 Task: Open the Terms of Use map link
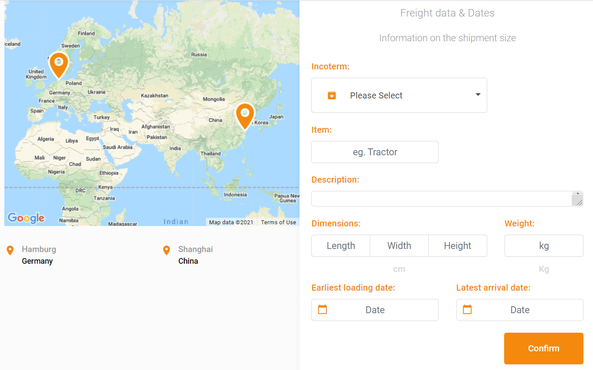pos(278,222)
